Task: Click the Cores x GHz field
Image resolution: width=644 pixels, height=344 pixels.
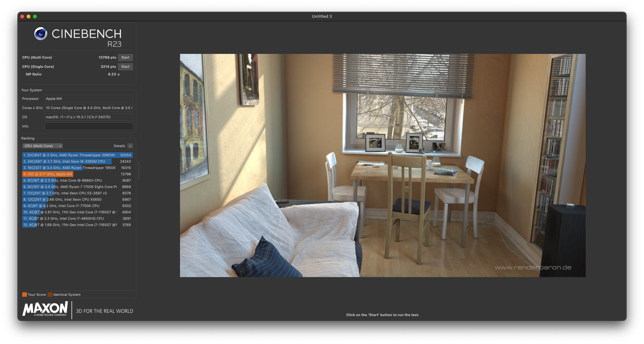Action: 89,108
